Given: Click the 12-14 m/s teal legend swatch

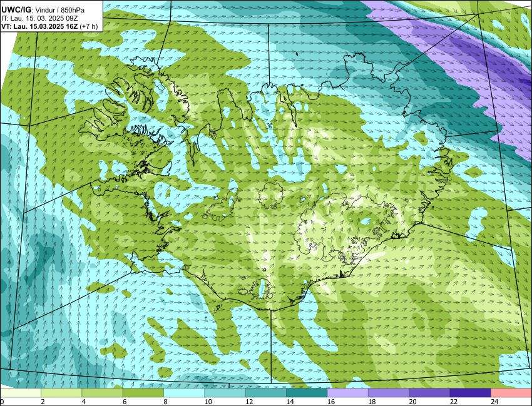Looking at the screenshot, I should [265, 393].
